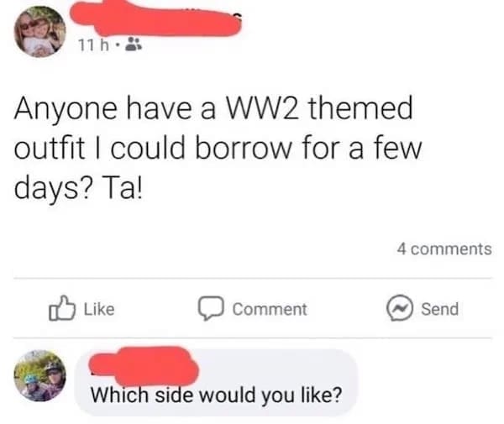This screenshot has width=504, height=424.
Task: Select the comment "Which side would you like?"
Action: click(216, 395)
